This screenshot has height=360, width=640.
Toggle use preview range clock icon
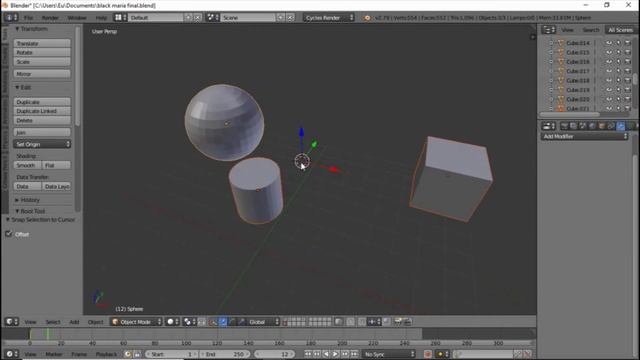click(x=128, y=354)
